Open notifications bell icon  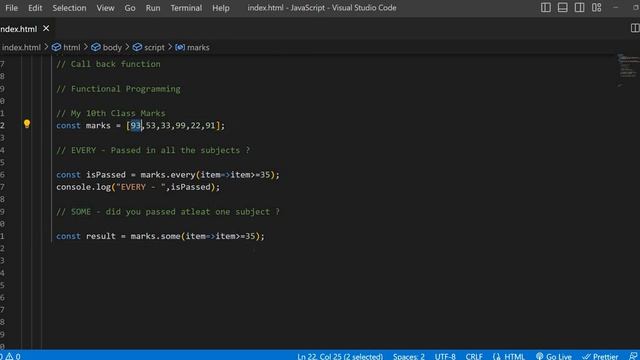click(x=633, y=356)
